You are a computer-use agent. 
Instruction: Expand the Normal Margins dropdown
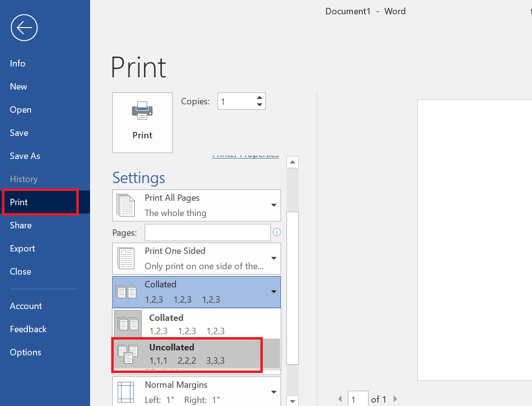pyautogui.click(x=196, y=391)
